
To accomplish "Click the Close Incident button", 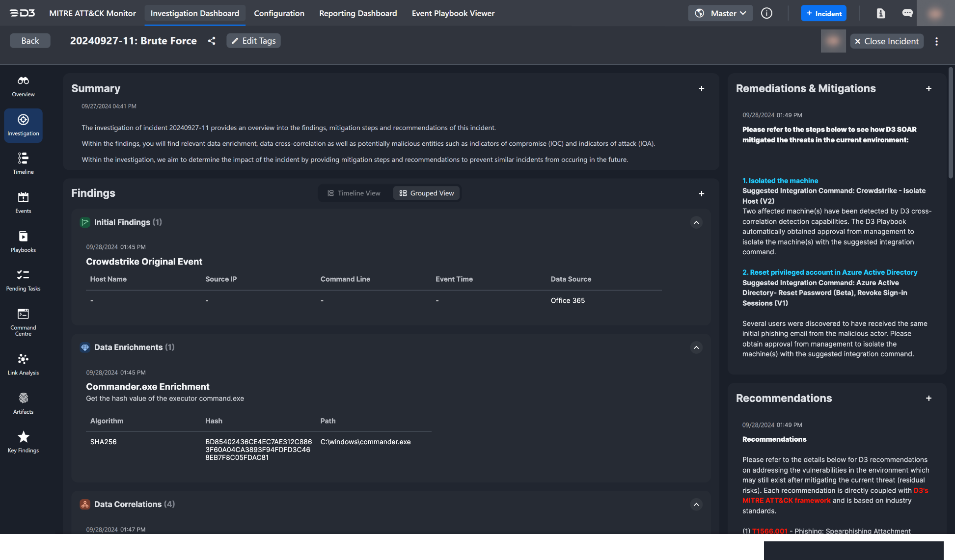I will (x=887, y=41).
